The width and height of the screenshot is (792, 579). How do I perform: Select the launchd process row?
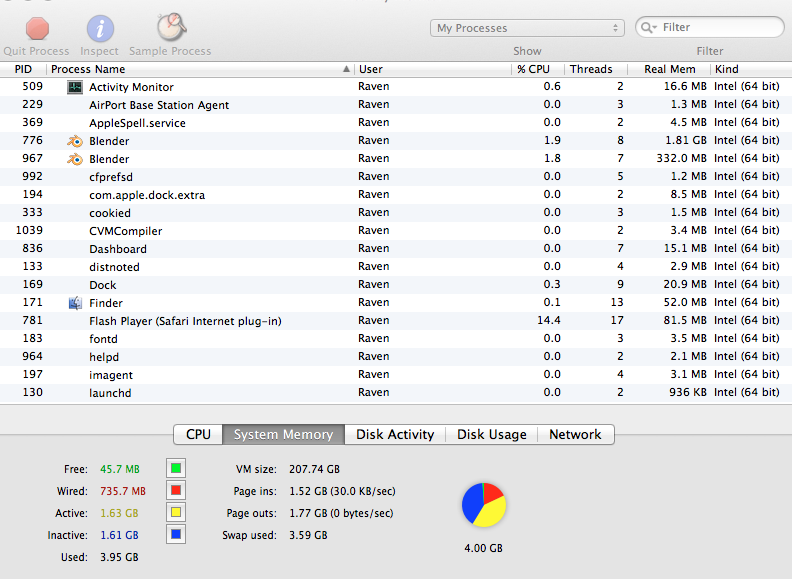click(x=396, y=393)
